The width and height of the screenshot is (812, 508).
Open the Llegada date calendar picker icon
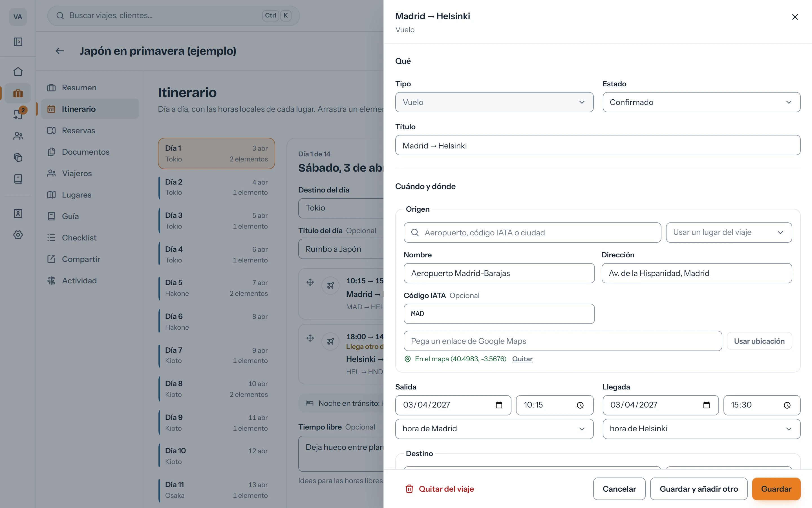tap(706, 405)
